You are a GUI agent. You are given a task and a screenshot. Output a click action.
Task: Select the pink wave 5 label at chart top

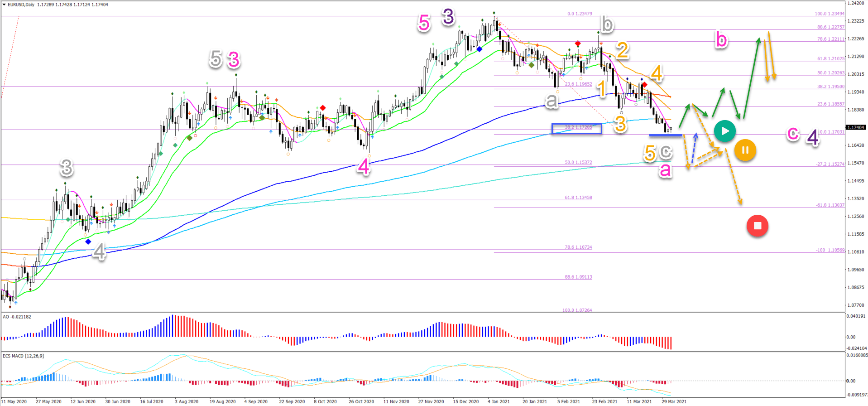click(424, 23)
